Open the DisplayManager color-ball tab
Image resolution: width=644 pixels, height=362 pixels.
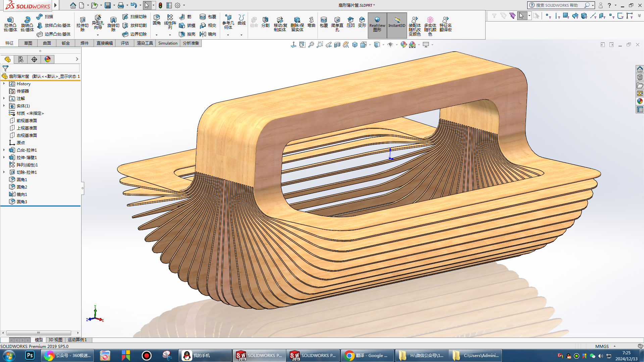pos(48,59)
